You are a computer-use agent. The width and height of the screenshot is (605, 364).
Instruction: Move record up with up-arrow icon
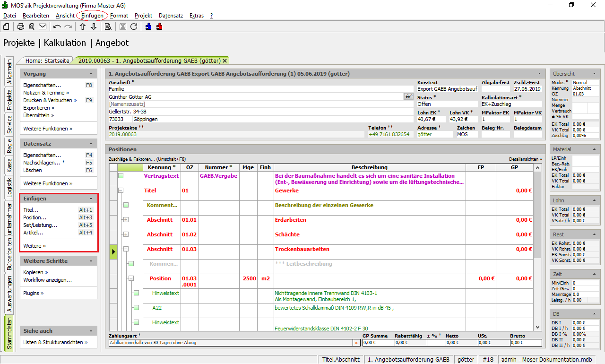coord(83,26)
